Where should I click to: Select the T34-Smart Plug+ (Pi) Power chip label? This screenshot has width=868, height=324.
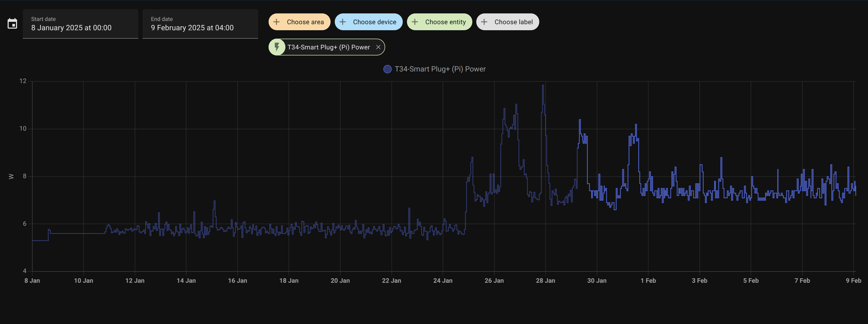328,47
